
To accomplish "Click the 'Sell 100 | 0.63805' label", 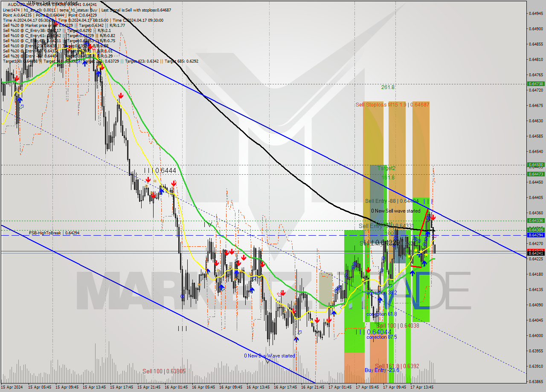I will coord(164,371).
